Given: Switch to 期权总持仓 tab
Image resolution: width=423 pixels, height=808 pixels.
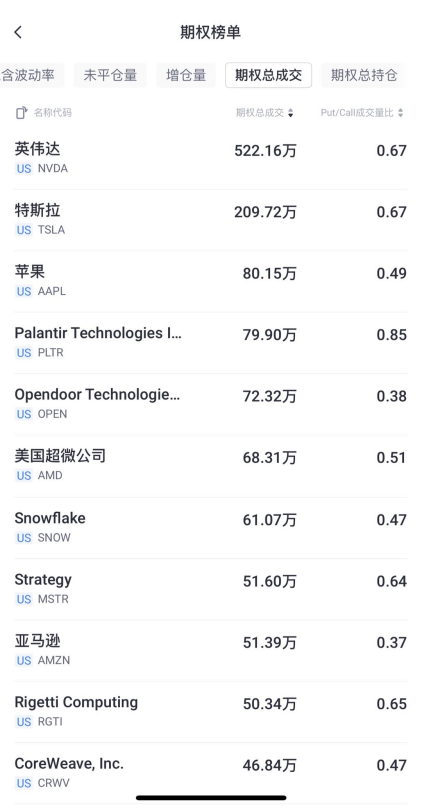Looking at the screenshot, I should tap(364, 75).
